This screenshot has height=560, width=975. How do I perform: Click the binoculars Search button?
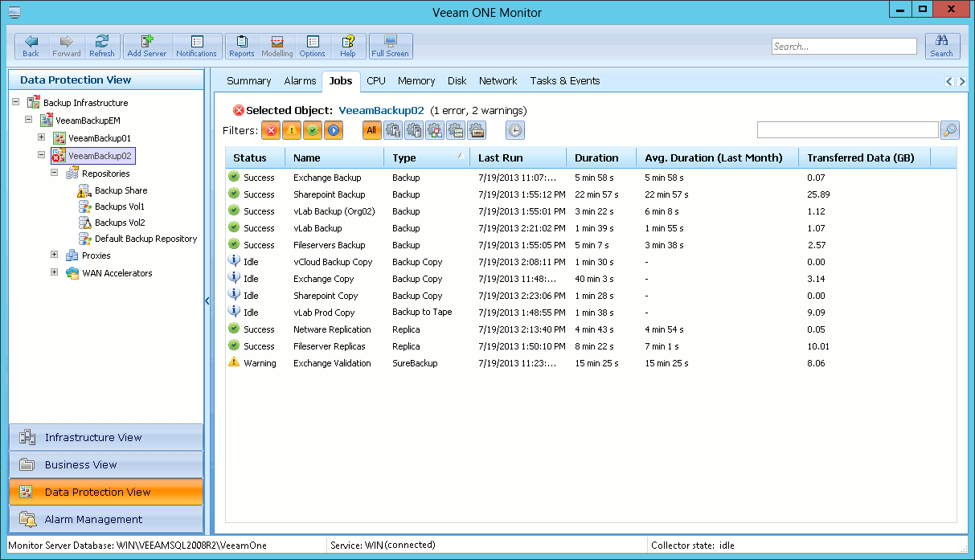click(x=942, y=47)
